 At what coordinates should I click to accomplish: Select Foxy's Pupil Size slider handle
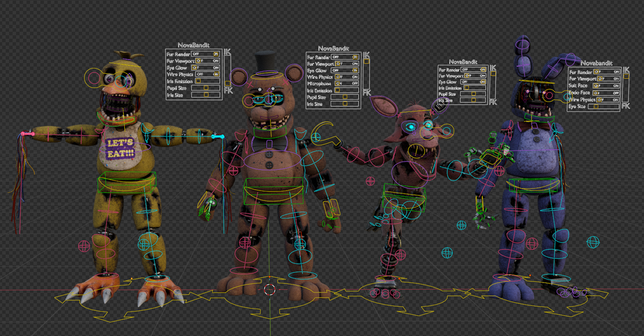[x=473, y=94]
